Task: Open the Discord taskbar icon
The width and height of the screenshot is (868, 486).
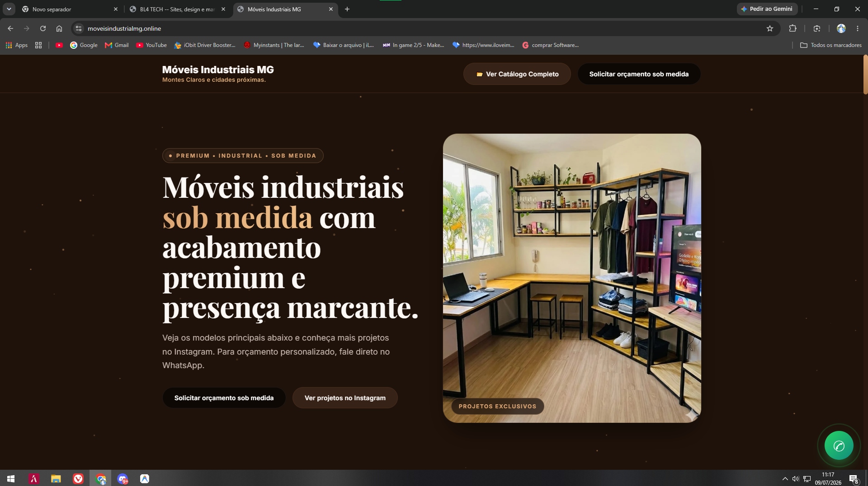Action: (x=123, y=479)
